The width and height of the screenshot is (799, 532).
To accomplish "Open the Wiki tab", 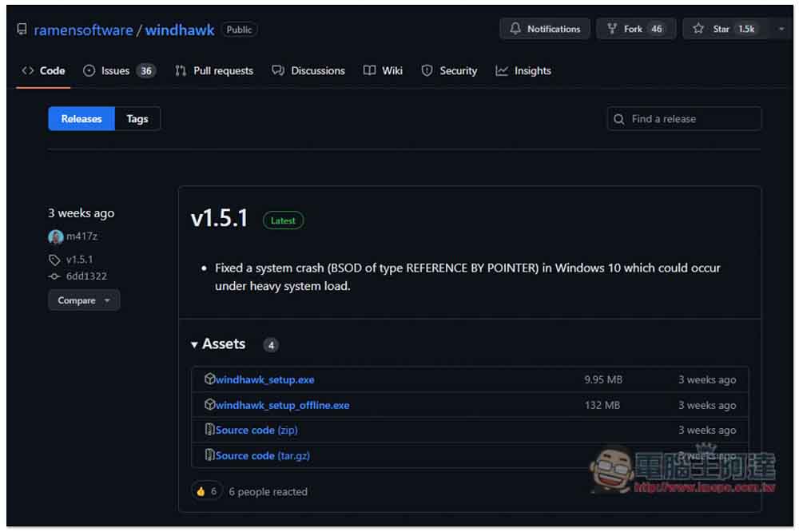I will pyautogui.click(x=383, y=71).
